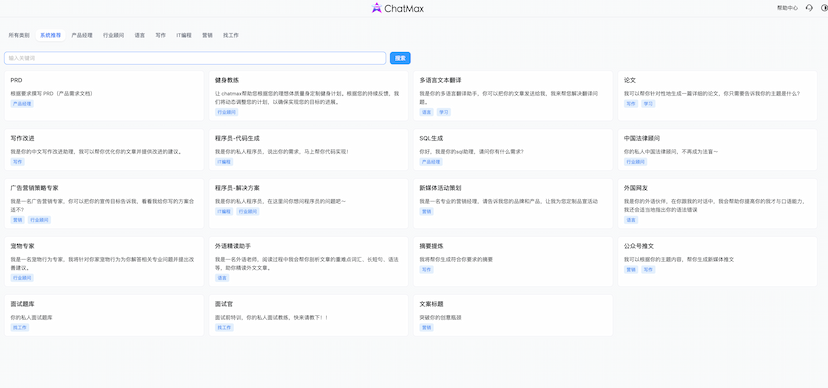Screen dimensions: 828x388
Task: Open the SQL生成 assistant card
Action: 513,149
